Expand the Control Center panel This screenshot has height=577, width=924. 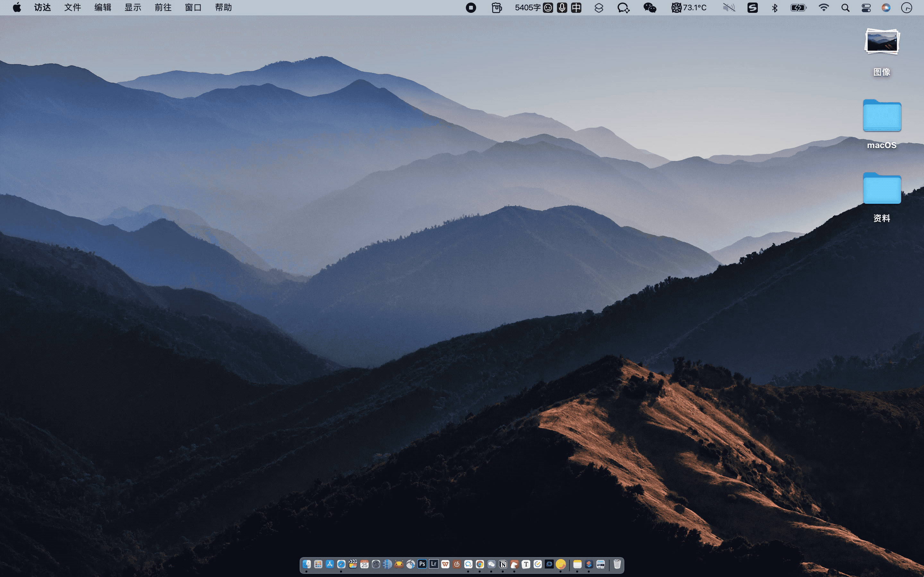(866, 8)
